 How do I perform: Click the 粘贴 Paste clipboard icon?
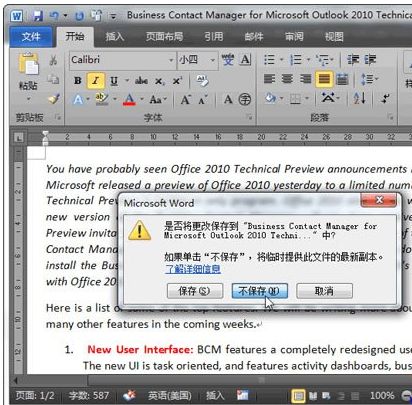coord(28,63)
